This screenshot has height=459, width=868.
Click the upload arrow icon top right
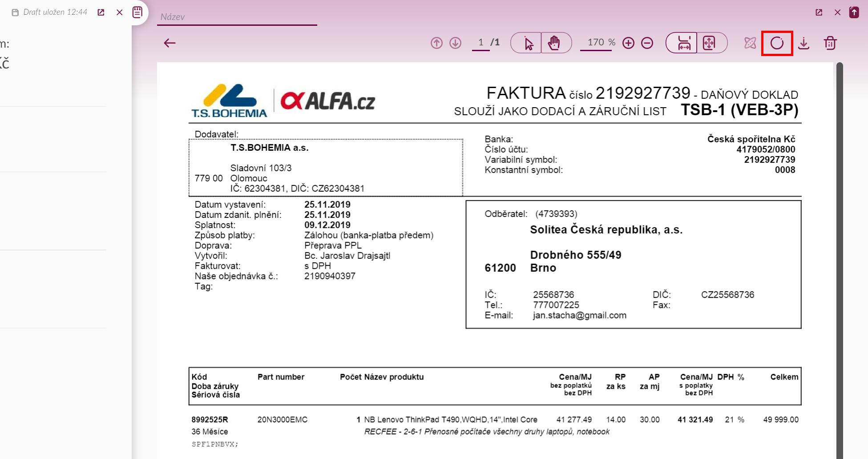[x=854, y=12]
